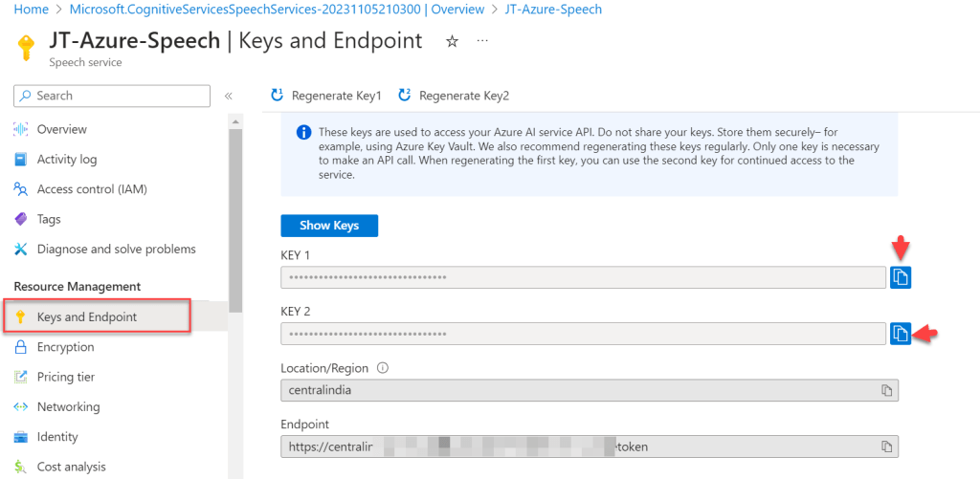Click the Endpoint URL field
The height and width of the screenshot is (479, 980).
590,446
